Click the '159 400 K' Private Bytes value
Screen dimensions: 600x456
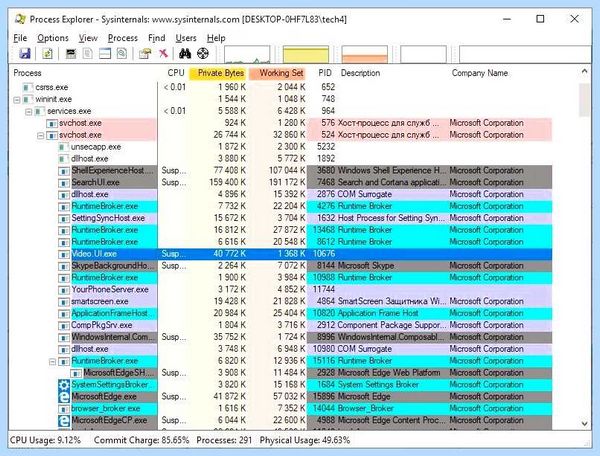click(228, 182)
